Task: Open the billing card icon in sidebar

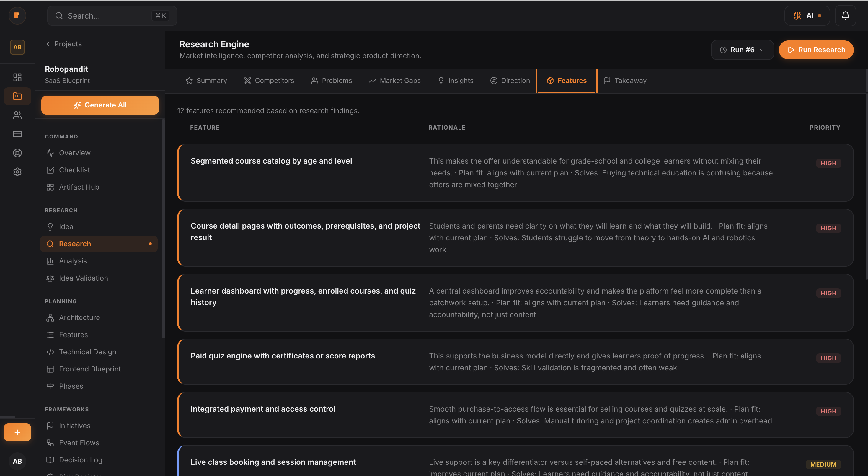Action: coord(17,134)
